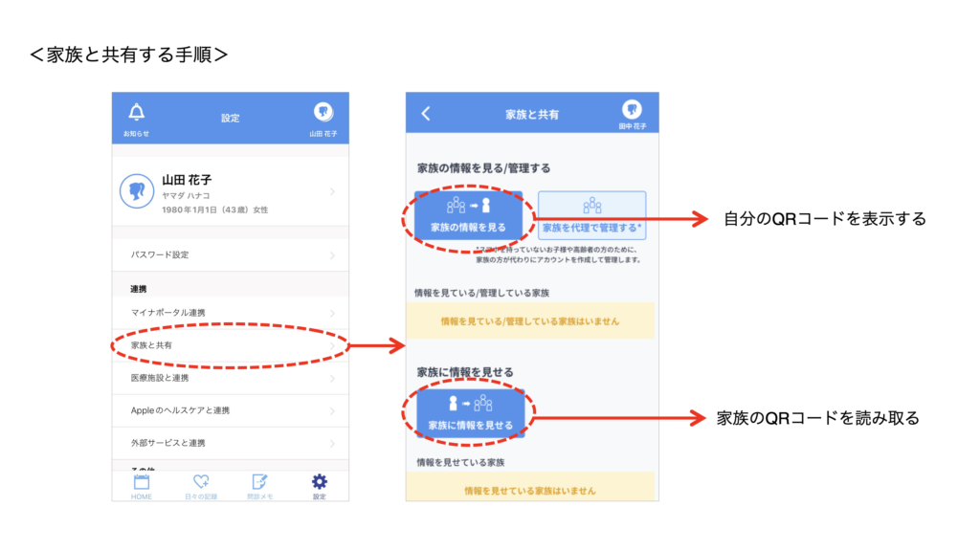Tap the 山田 花子 avatar in header
Screen dimensions: 980x551
(x=323, y=112)
